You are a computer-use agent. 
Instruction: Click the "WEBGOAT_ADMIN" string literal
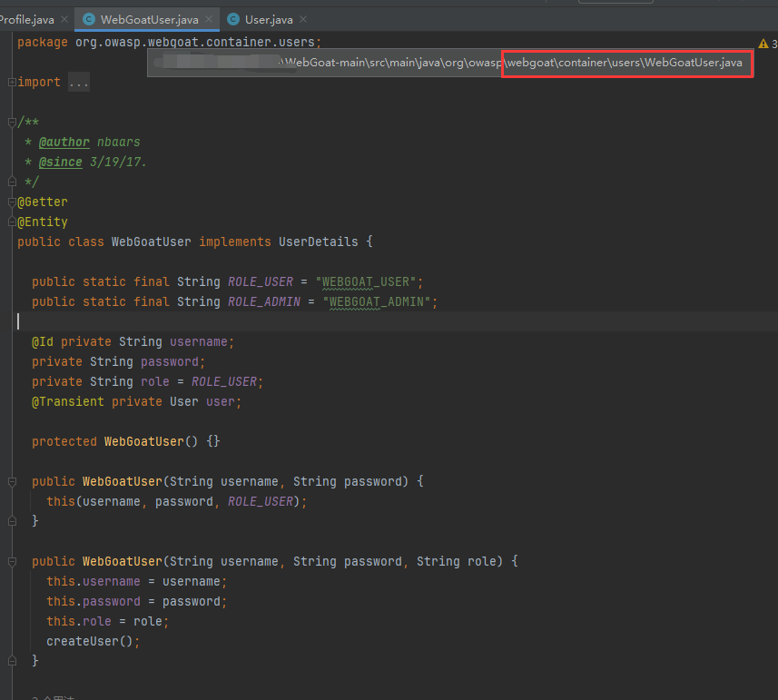(377, 301)
